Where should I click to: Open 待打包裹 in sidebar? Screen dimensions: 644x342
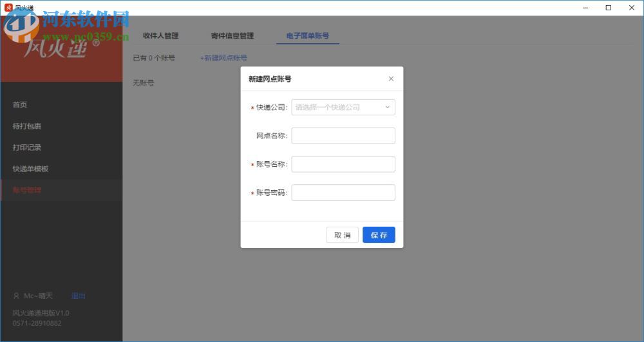click(x=26, y=126)
